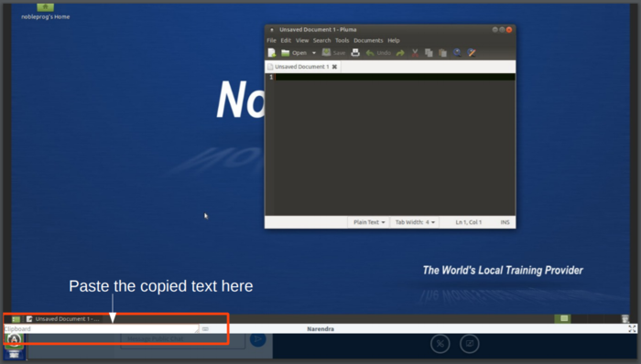The height and width of the screenshot is (364, 641).
Task: Click the Open folder button in Pluma
Action: click(x=294, y=53)
